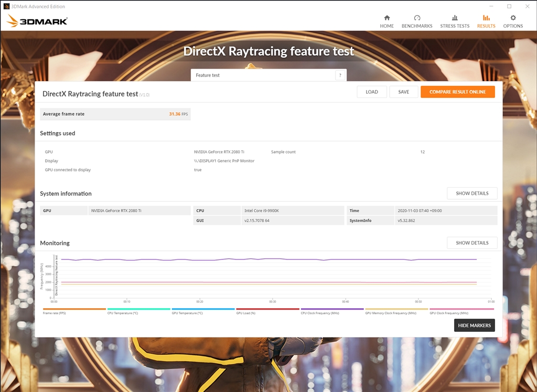Click the GPU Clock Frequency pink swatch

click(x=461, y=309)
